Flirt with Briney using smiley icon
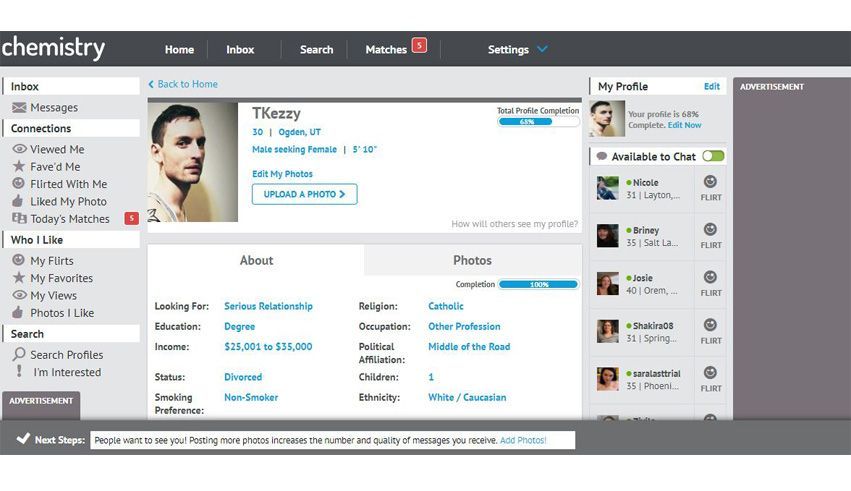851x491 pixels. pyautogui.click(x=710, y=229)
